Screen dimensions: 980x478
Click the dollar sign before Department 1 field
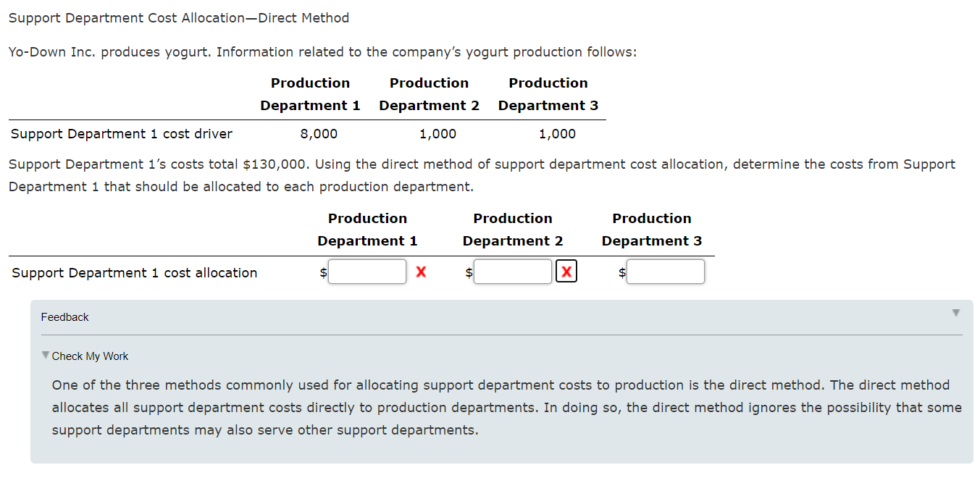(x=322, y=272)
